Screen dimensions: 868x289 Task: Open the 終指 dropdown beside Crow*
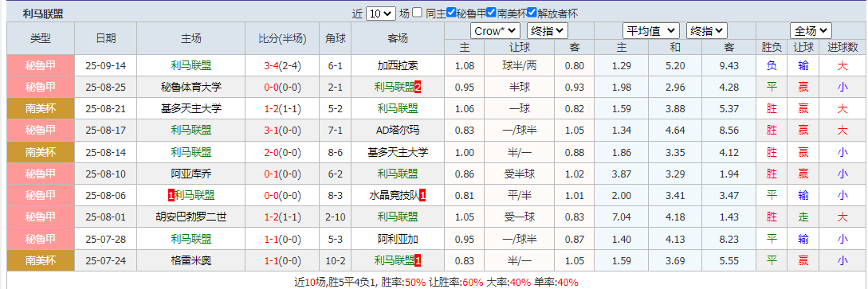(548, 31)
